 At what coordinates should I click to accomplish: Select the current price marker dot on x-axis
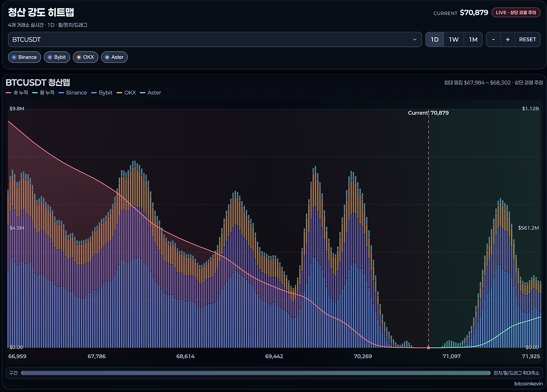coord(429,348)
